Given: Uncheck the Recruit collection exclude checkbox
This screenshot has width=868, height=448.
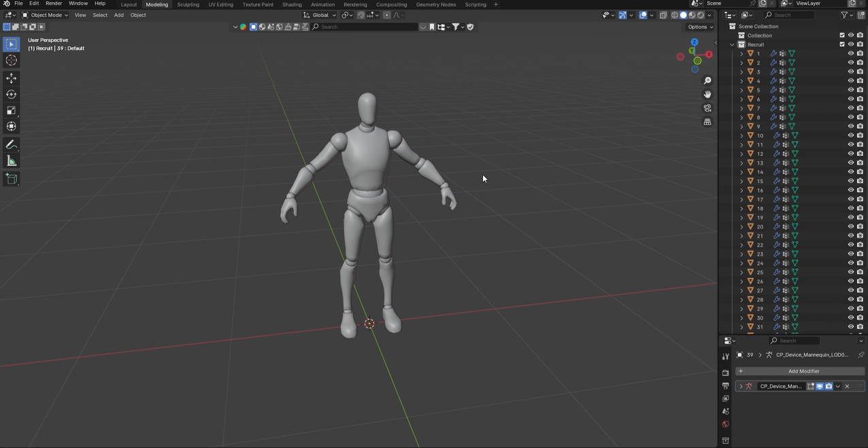Looking at the screenshot, I should (x=842, y=44).
